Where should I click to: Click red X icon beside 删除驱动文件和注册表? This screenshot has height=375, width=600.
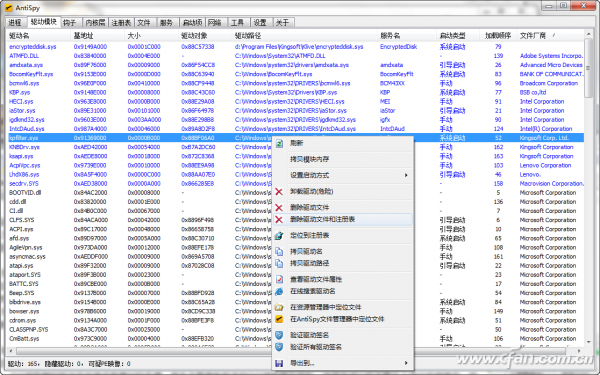tap(279, 220)
